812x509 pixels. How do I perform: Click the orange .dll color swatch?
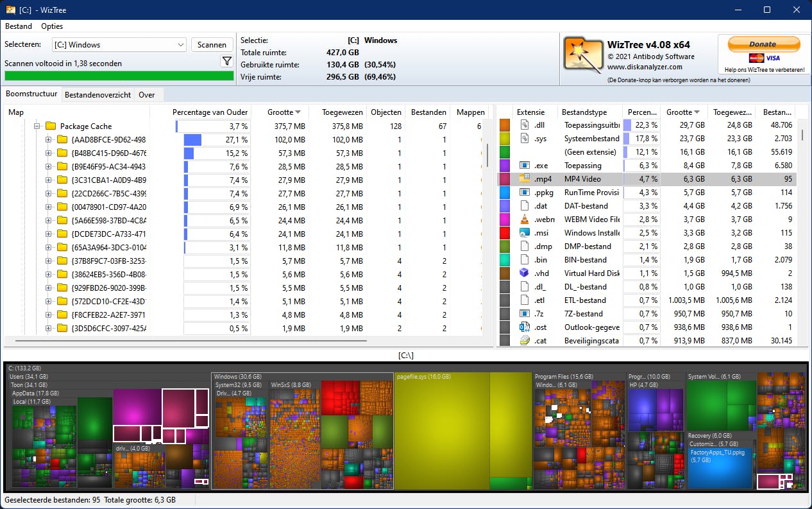[x=504, y=125]
